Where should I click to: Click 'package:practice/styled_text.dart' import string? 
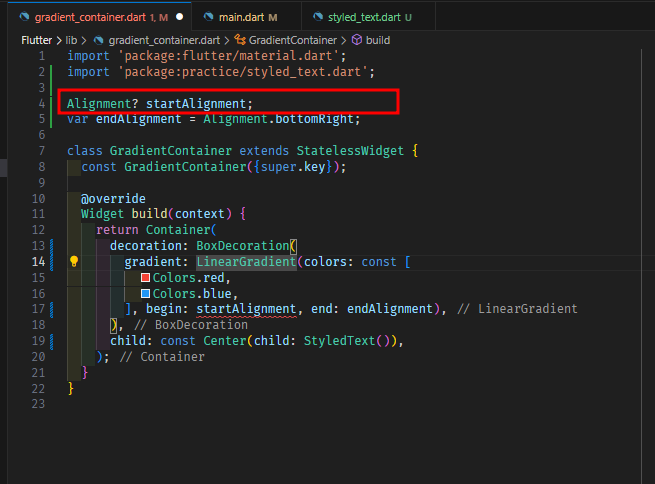pyautogui.click(x=243, y=72)
